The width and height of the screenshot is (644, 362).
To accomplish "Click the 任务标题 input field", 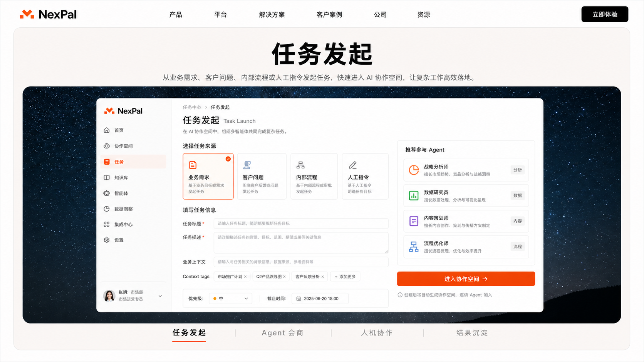I will (301, 224).
